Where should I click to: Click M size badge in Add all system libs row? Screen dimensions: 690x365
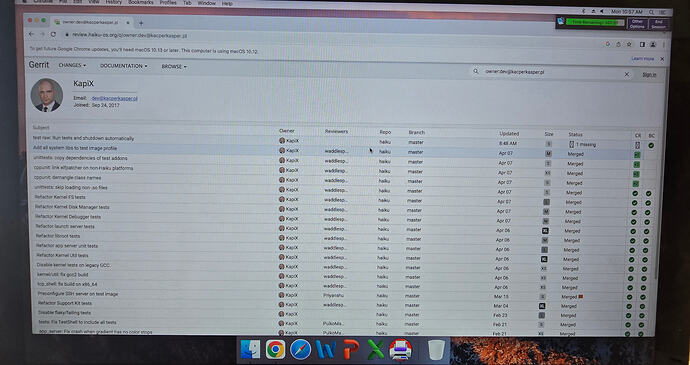[548, 154]
